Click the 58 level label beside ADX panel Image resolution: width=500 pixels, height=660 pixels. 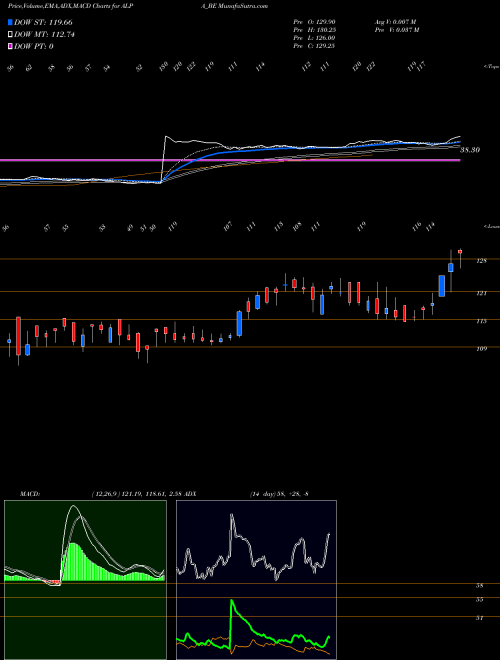pos(479,585)
